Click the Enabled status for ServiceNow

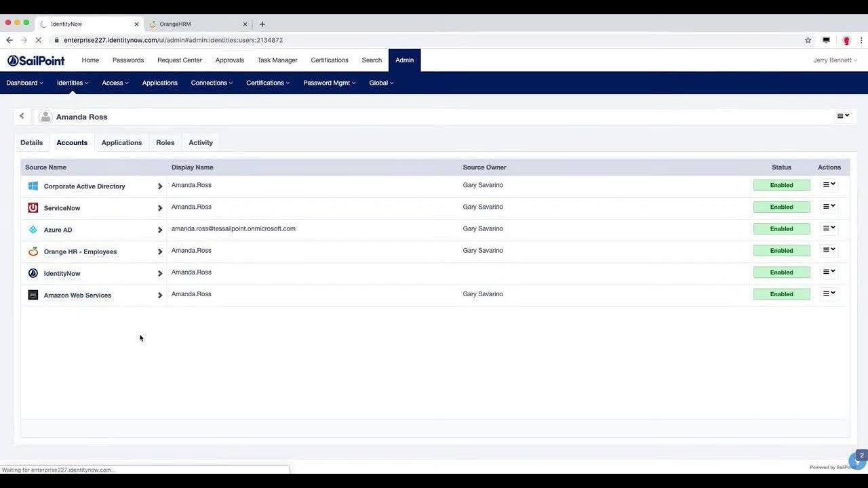point(781,207)
